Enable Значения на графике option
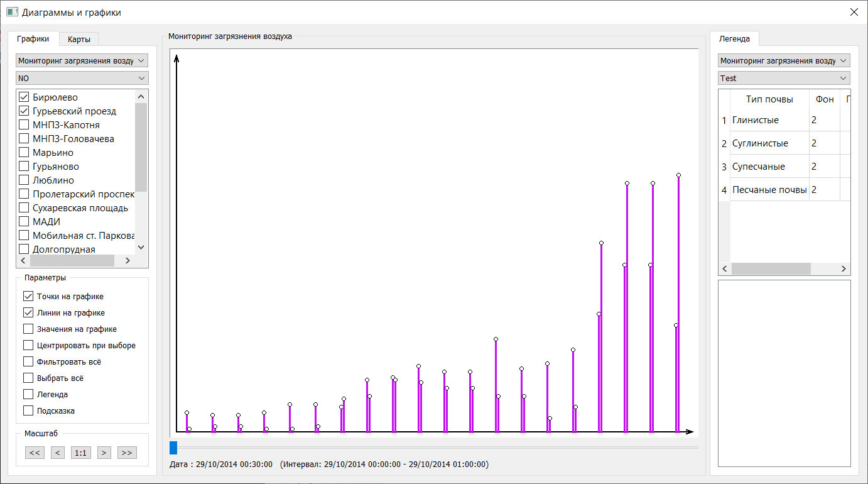 (28, 329)
